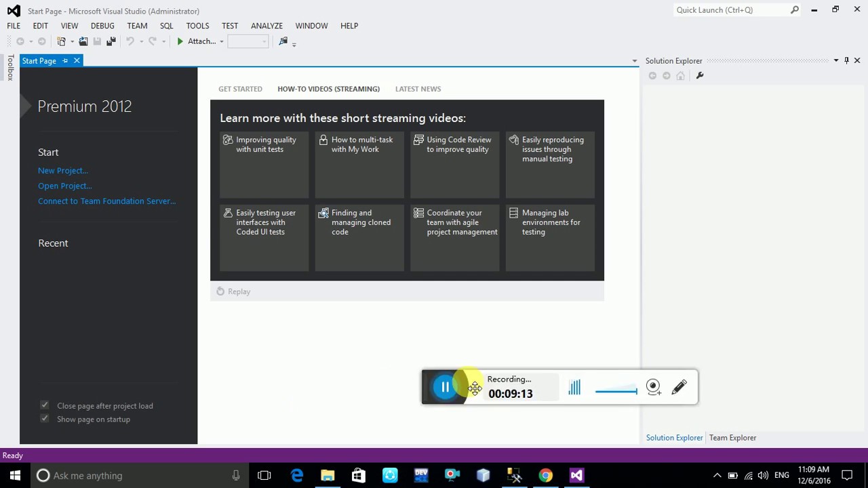Close the Solution Explorer panel
This screenshot has height=488, width=868.
858,61
